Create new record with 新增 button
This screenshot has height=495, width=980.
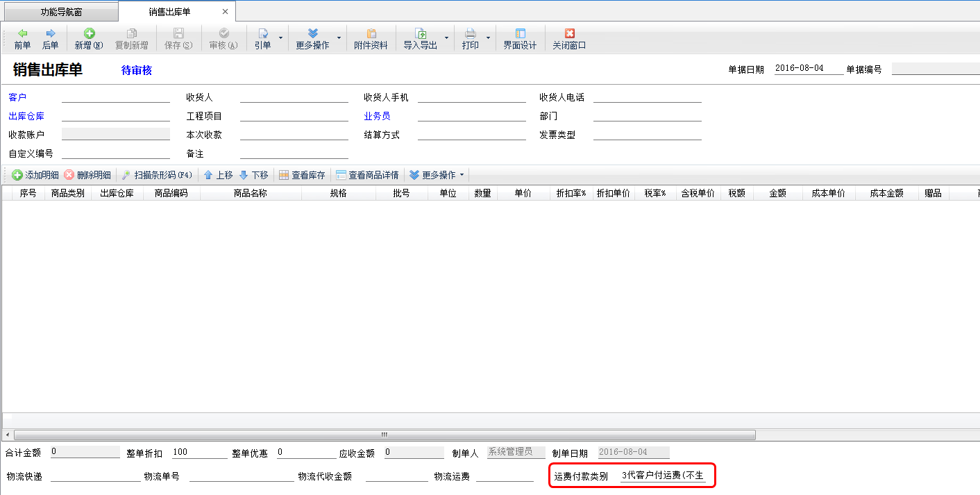tap(89, 39)
